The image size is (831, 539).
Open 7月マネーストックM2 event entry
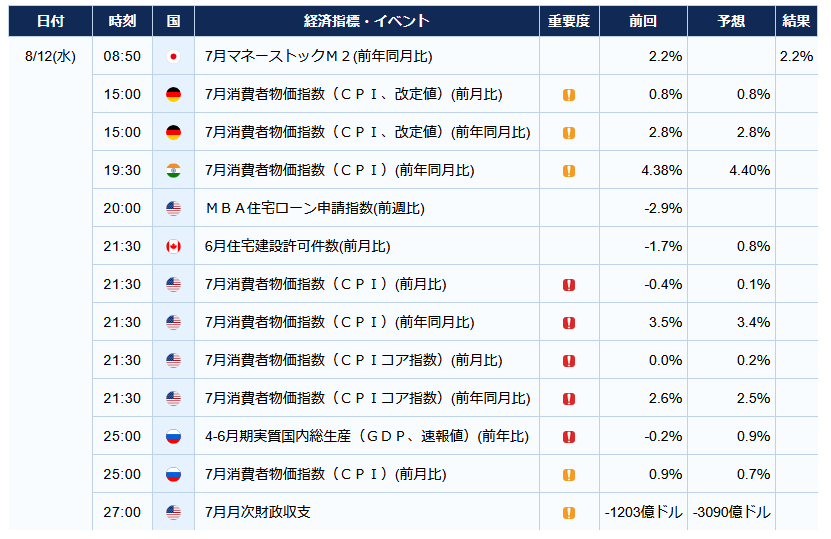click(x=319, y=56)
